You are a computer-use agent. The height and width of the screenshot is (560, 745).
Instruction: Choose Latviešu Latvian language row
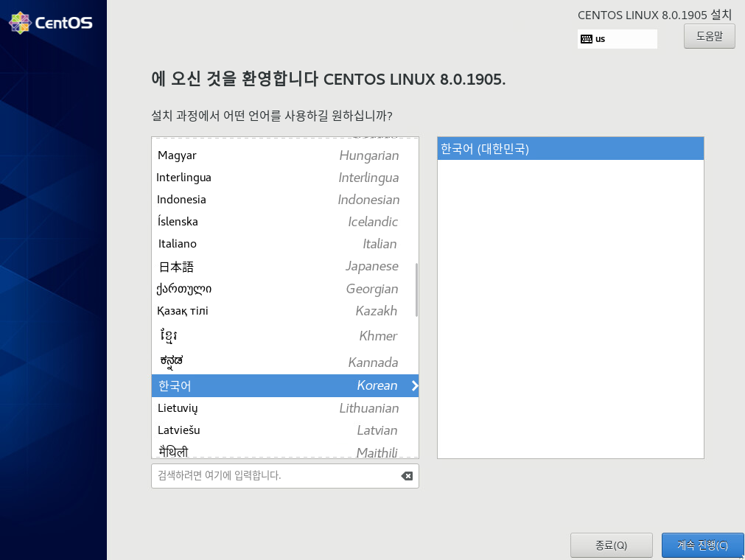285,430
